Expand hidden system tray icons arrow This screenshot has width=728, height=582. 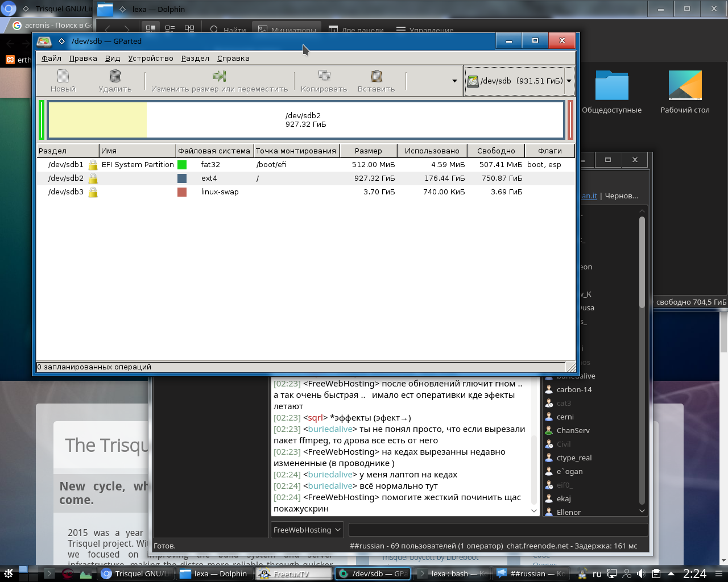click(x=671, y=573)
